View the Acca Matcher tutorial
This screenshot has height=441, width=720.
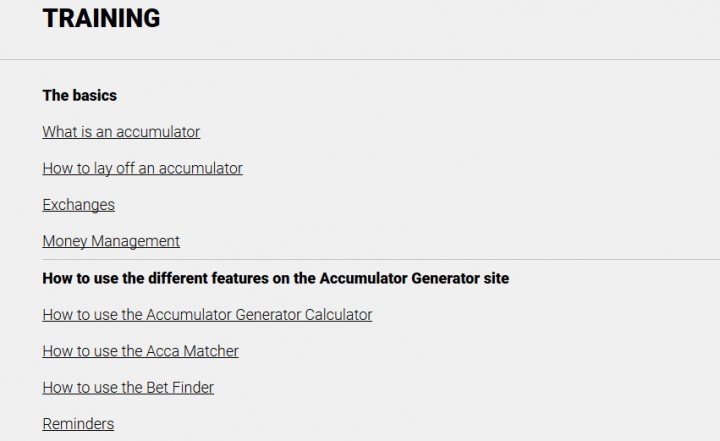point(141,351)
